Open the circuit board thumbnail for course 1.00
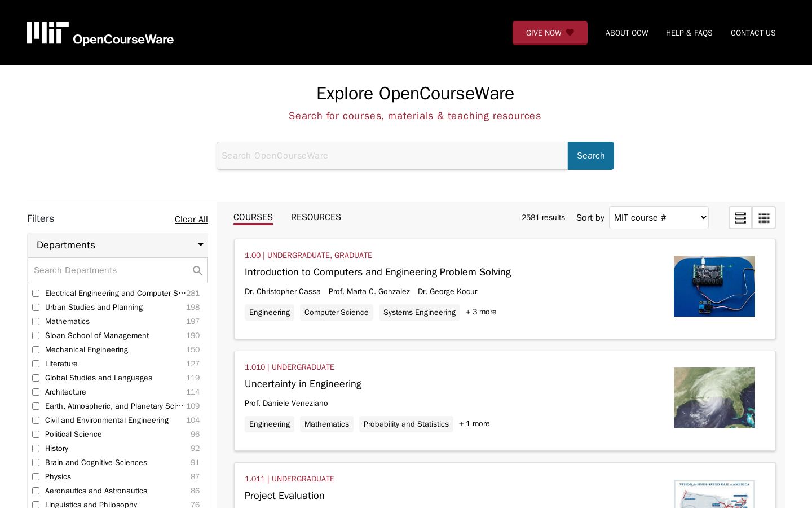Image resolution: width=812 pixels, height=508 pixels. click(714, 286)
